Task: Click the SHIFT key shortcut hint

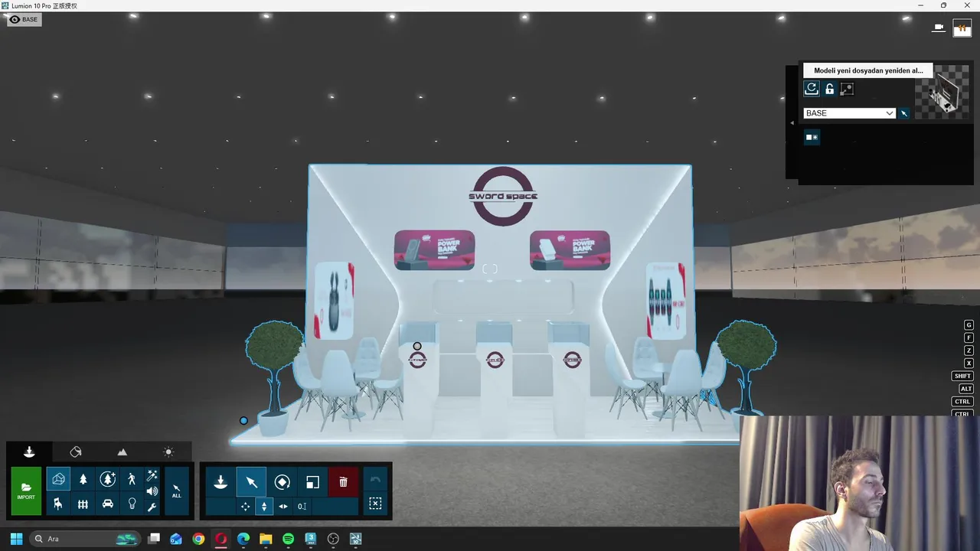Action: point(962,376)
